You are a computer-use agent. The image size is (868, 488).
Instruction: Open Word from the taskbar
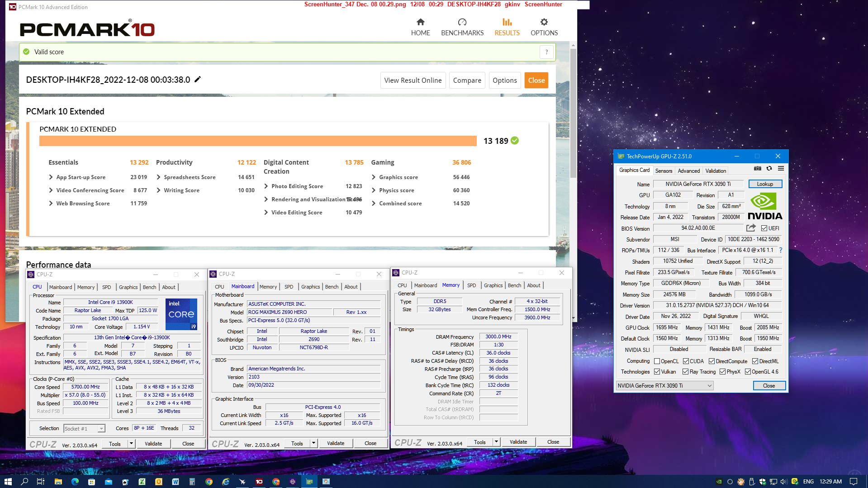(175, 481)
